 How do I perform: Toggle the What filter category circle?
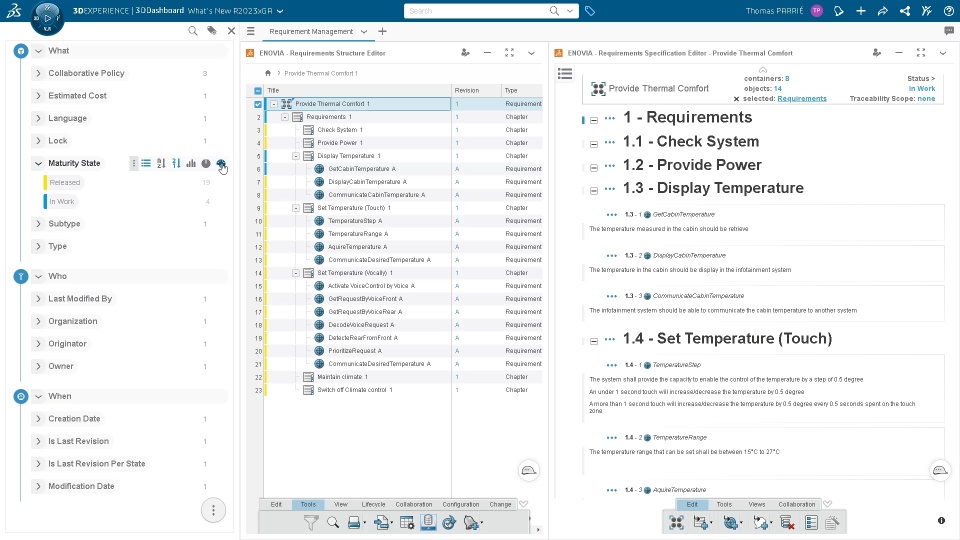coord(21,51)
